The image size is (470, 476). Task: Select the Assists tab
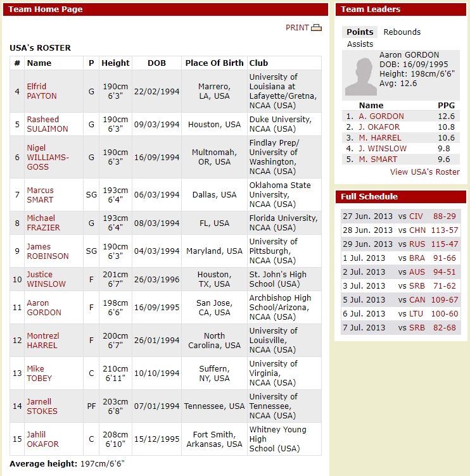point(360,44)
